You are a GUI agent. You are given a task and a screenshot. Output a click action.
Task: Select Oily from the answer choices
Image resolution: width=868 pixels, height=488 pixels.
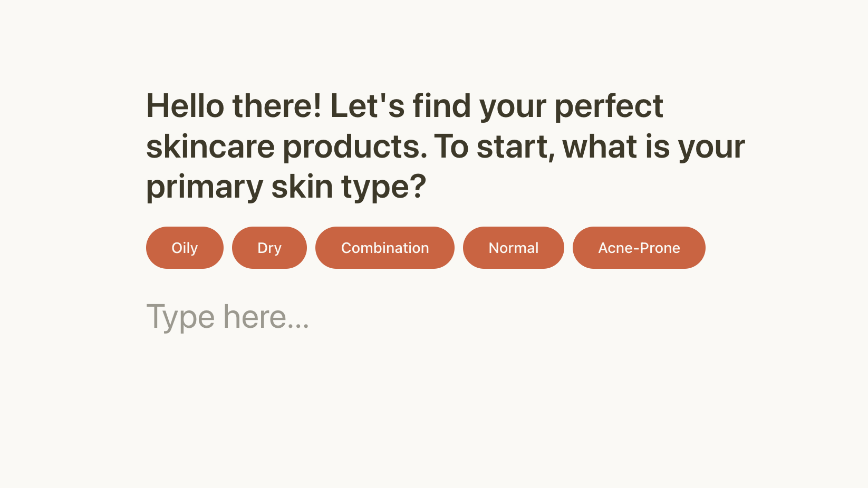point(185,247)
